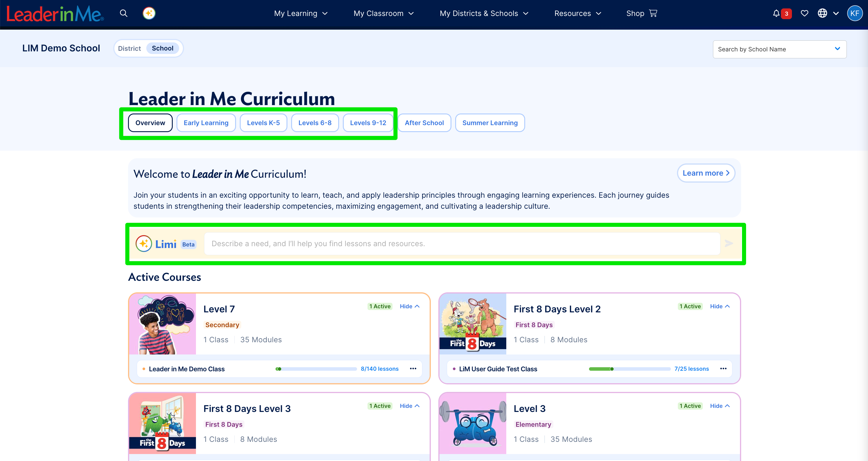Select the After School tab
The image size is (868, 461).
[424, 123]
